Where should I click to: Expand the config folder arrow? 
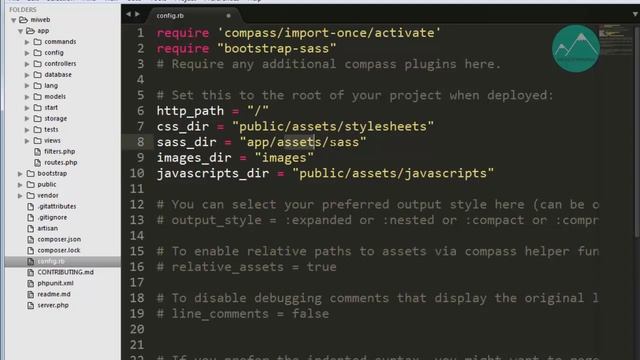click(x=27, y=53)
